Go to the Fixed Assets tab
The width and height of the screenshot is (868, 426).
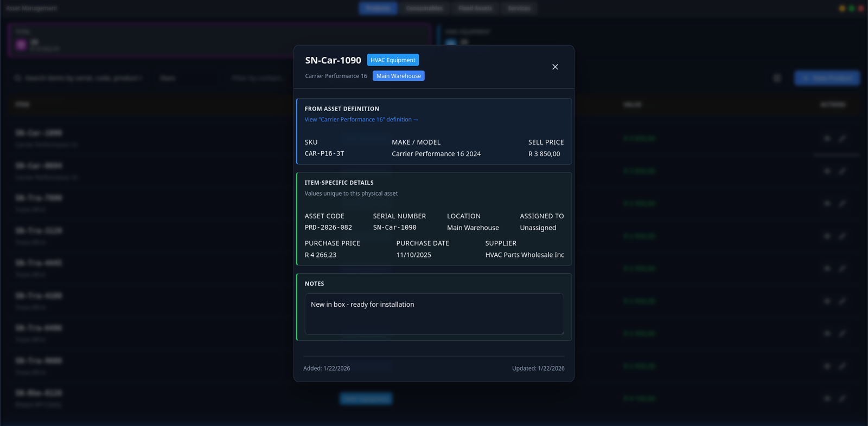(x=475, y=8)
